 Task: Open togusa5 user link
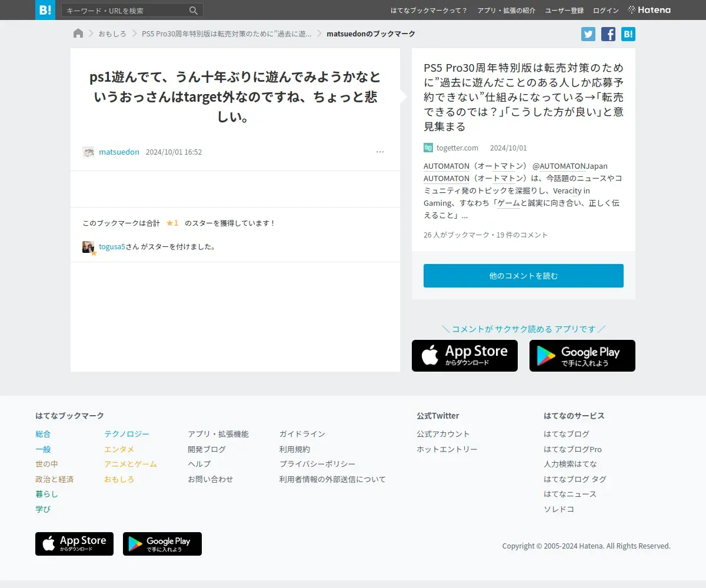112,247
